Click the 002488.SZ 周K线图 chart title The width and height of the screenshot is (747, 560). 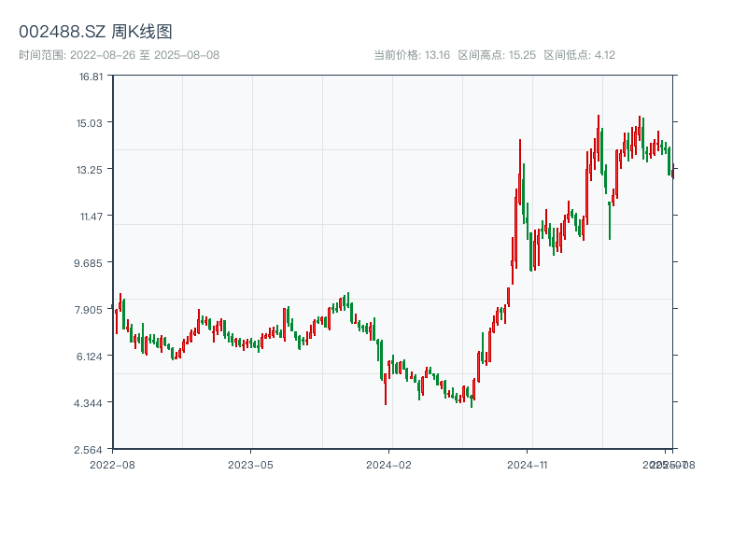point(95,32)
